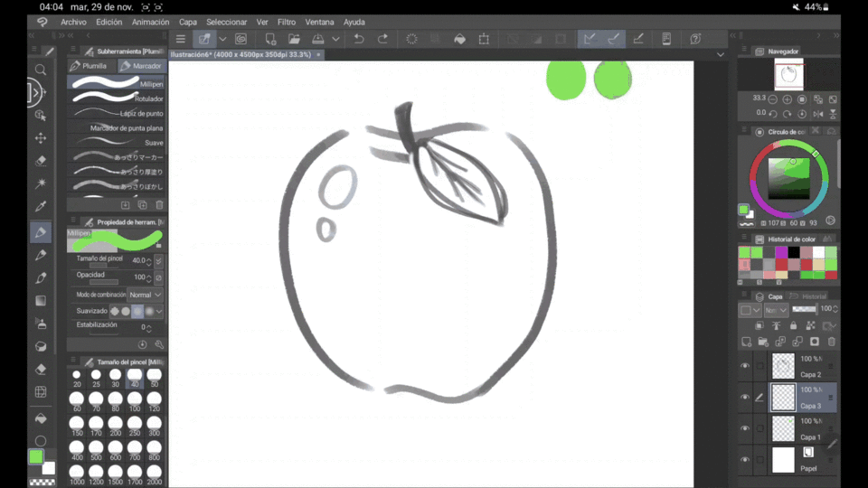Click the Undo arrow
Image resolution: width=868 pixels, height=488 pixels.
[359, 39]
